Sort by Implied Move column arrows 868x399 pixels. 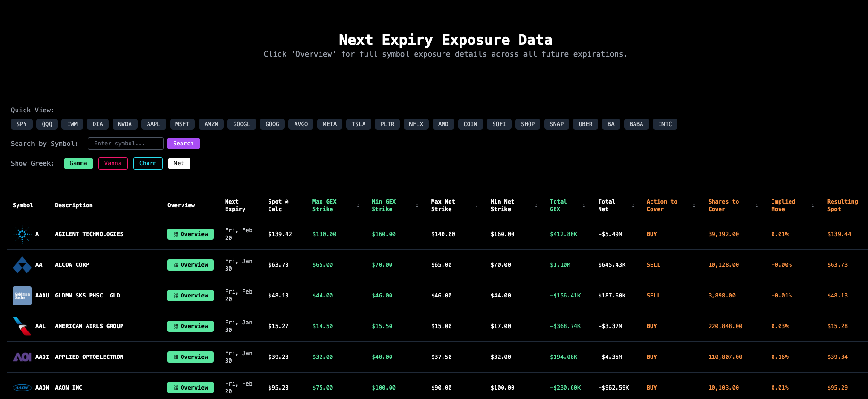tap(813, 205)
